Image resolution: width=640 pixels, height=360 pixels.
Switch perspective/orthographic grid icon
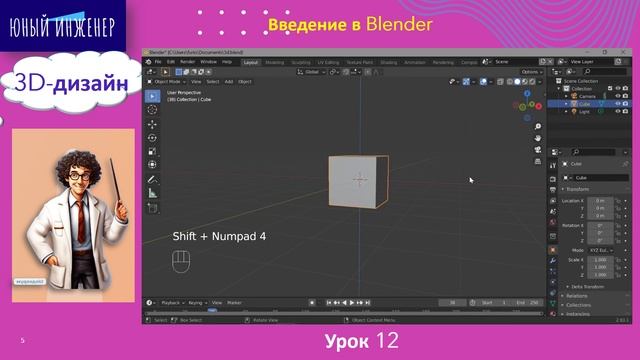coord(538,161)
